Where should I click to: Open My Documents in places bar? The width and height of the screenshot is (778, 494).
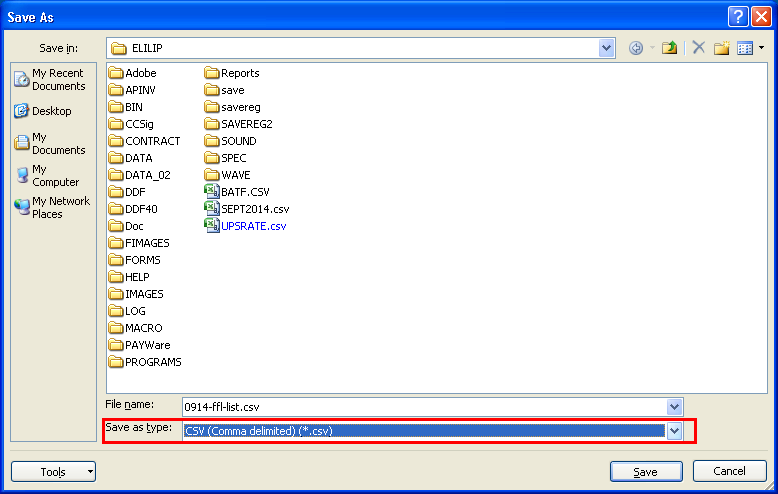pyautogui.click(x=50, y=143)
